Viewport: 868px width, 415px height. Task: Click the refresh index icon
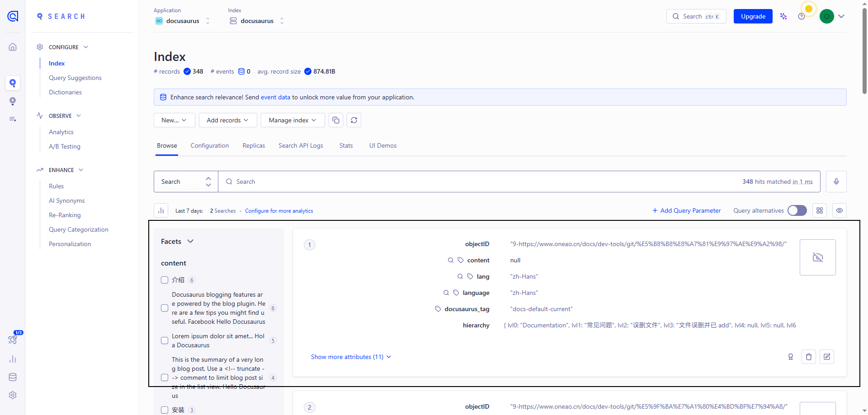[x=354, y=120]
